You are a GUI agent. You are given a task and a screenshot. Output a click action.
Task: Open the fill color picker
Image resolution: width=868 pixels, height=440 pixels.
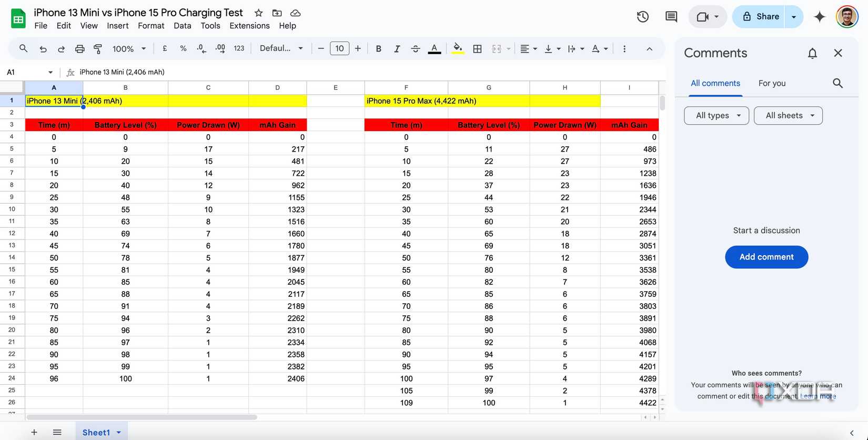[x=458, y=48]
